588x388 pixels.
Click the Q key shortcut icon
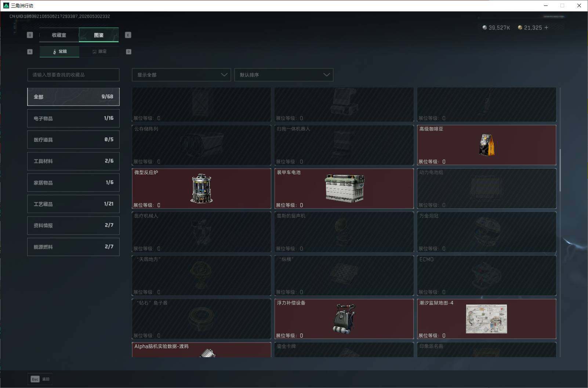[30, 35]
